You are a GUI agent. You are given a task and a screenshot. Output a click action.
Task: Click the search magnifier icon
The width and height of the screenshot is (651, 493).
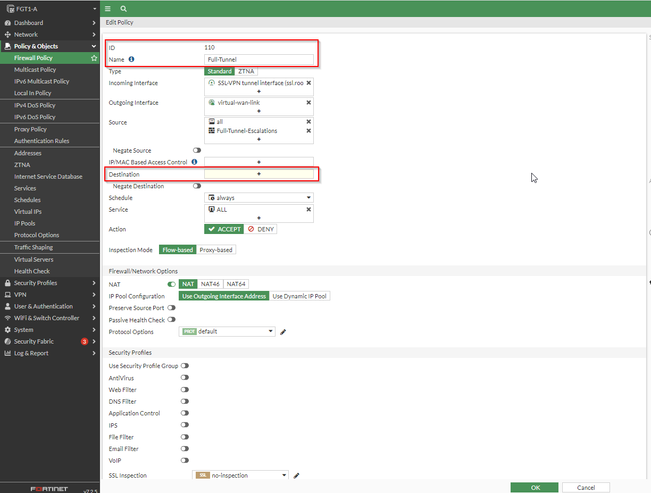(123, 8)
